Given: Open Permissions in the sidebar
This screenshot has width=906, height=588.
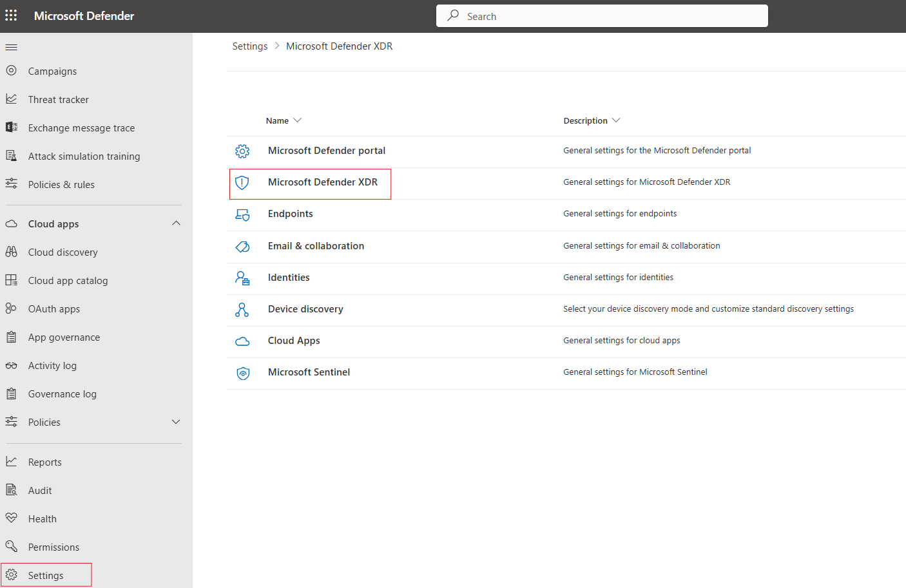Looking at the screenshot, I should (54, 547).
